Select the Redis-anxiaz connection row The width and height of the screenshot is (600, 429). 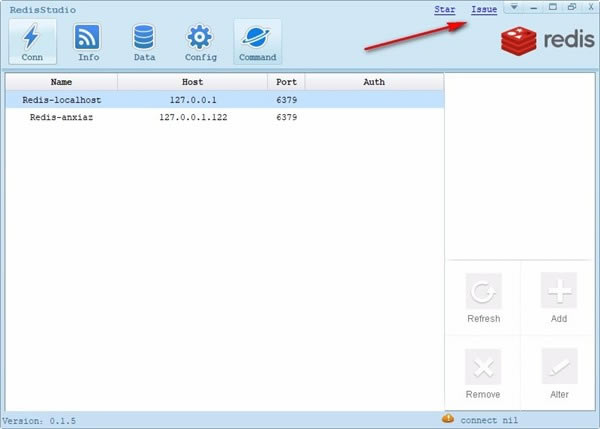click(x=225, y=117)
